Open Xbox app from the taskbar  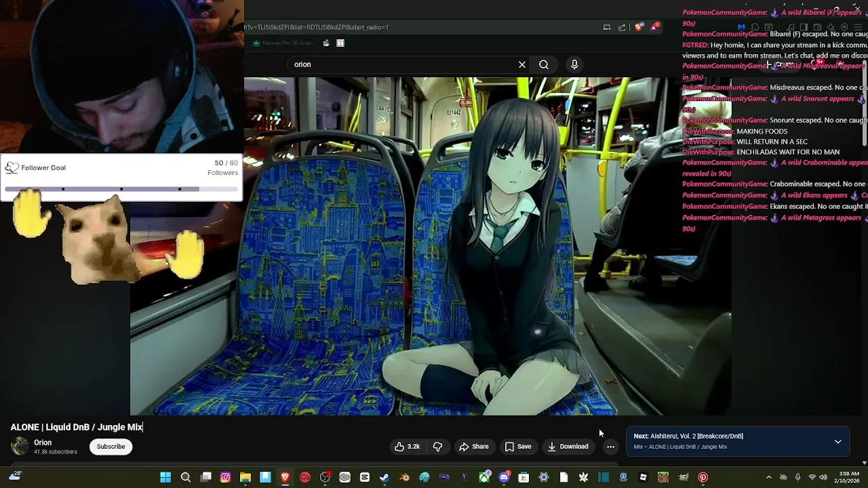(484, 477)
